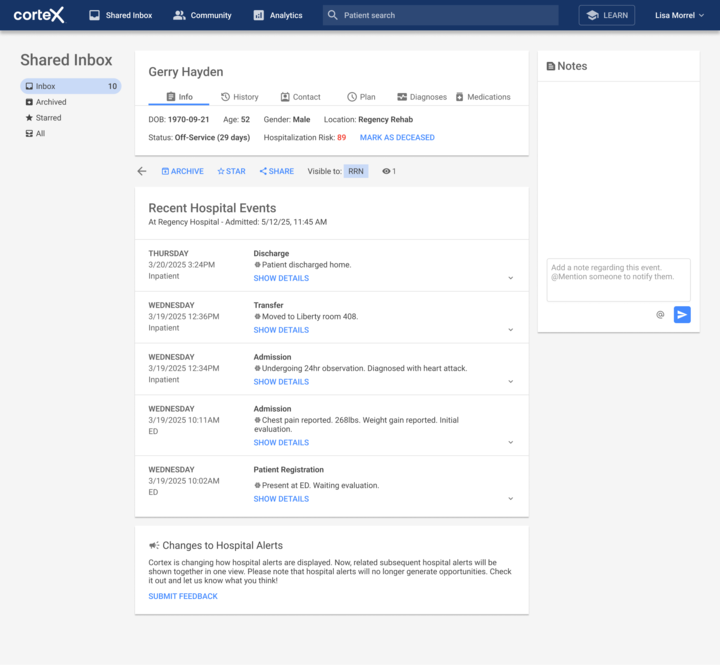Screen dimensions: 720x665
Task: Open Shared Inbox from top navigation
Action: click(x=120, y=15)
